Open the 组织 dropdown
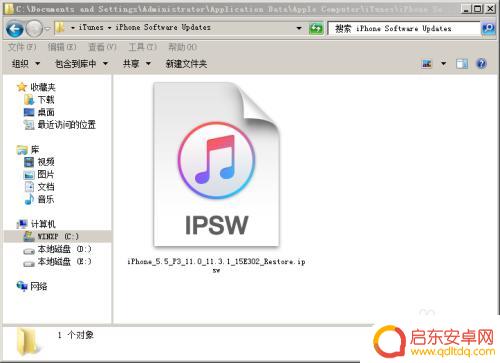The width and height of the screenshot is (500, 363). 26,64
